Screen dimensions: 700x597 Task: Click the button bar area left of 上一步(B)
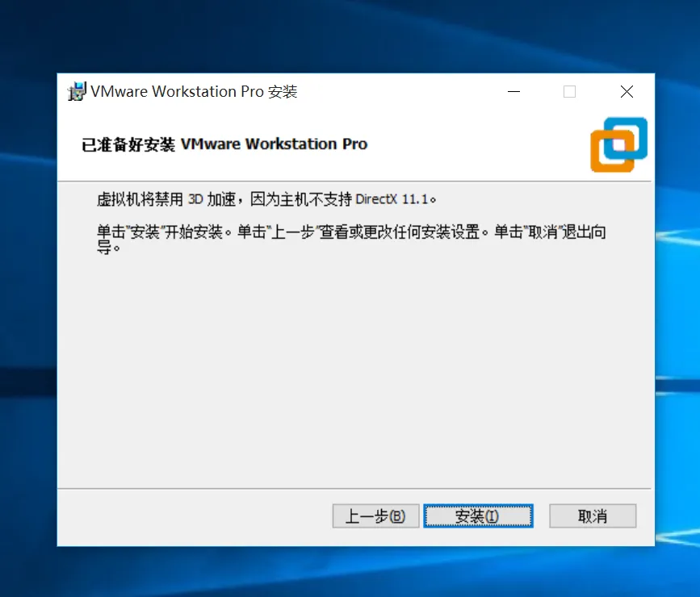[x=195, y=516]
